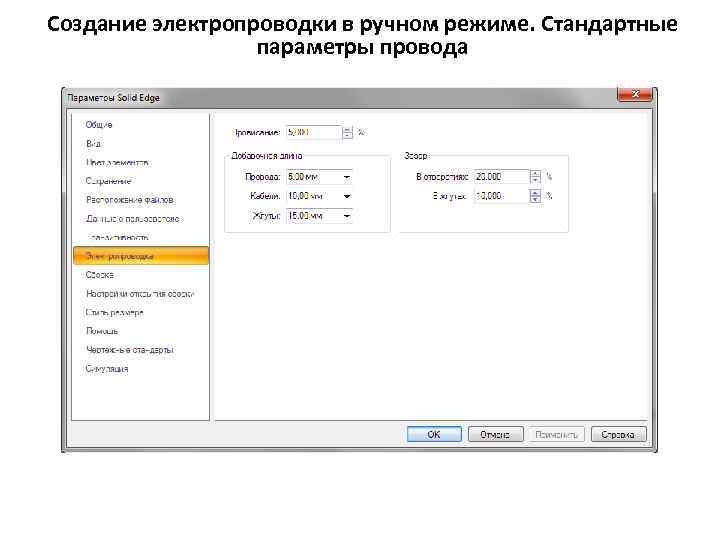Click the В жгутах value field

click(501, 196)
